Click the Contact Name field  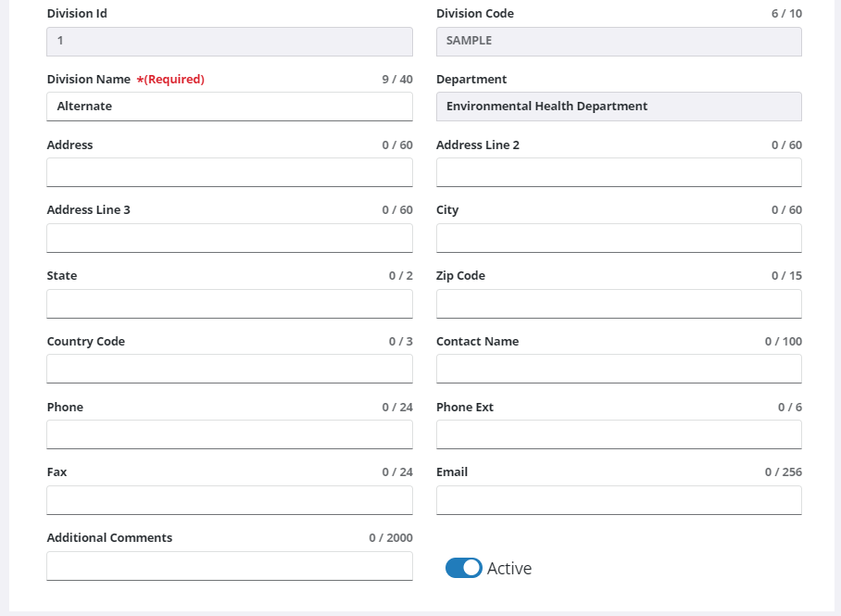619,369
